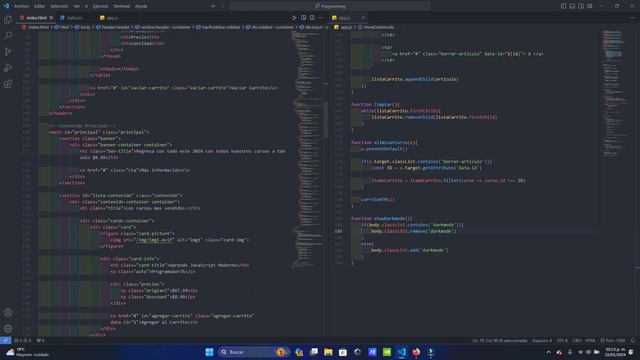Toggle bottom panel layout button
The width and height of the screenshot is (640, 360).
pyautogui.click(x=572, y=6)
